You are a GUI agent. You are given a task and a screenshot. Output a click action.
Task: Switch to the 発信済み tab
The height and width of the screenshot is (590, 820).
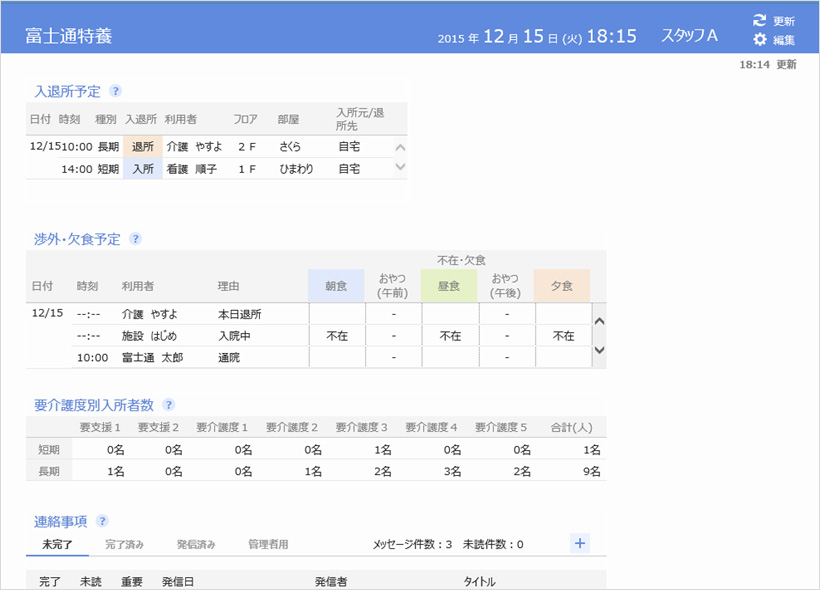(x=195, y=544)
